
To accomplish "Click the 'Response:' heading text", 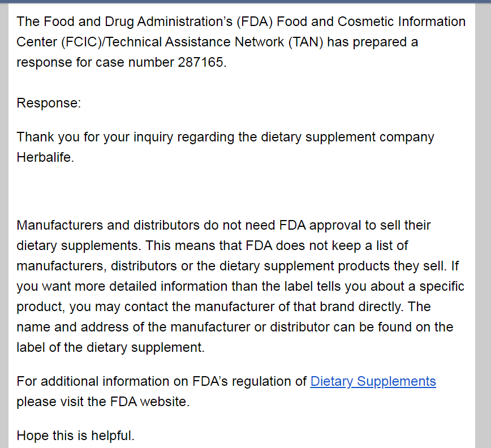I will click(x=49, y=103).
